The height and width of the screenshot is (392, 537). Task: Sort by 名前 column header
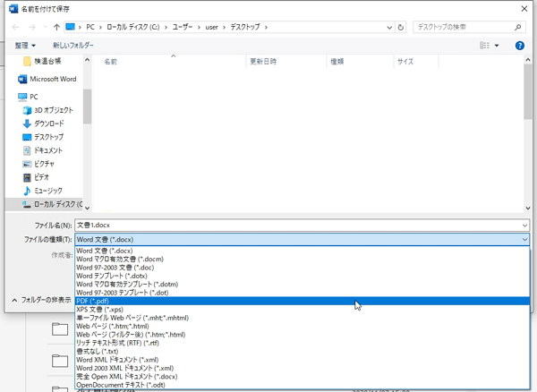(x=110, y=62)
